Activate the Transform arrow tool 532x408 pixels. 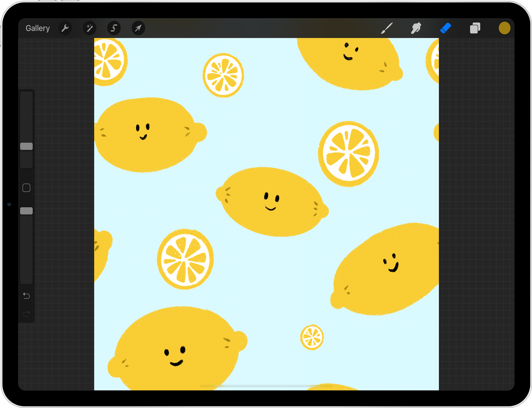(138, 28)
